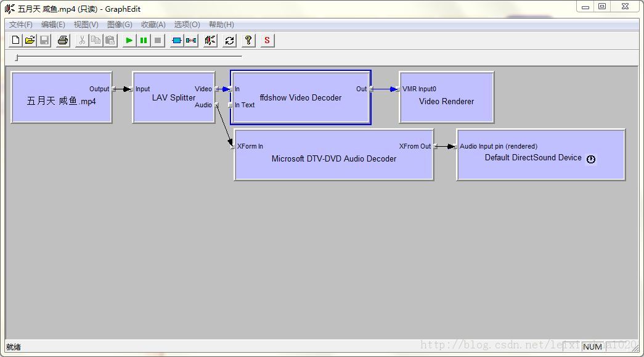
Task: Select the ffdshow Video Decoder filter
Action: (301, 97)
